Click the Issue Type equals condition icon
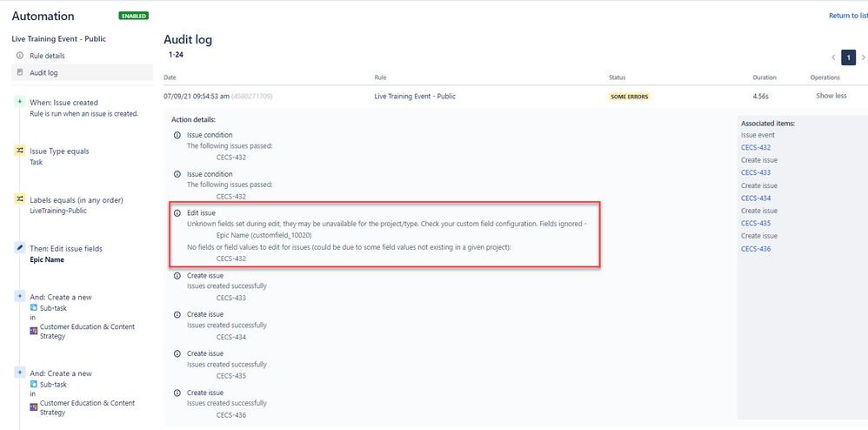 19,151
